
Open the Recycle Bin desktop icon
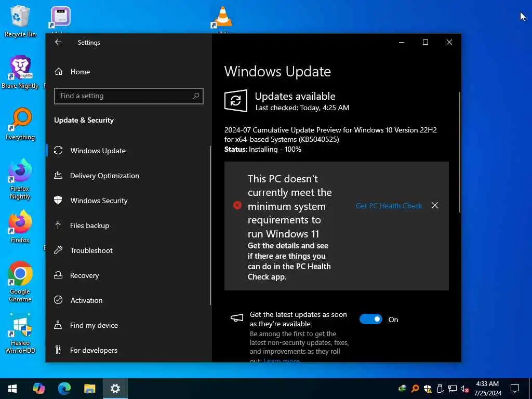tap(20, 21)
